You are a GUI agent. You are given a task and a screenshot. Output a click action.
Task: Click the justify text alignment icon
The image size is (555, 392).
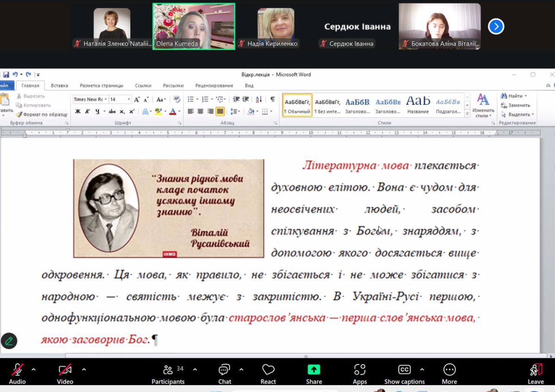pos(220,111)
